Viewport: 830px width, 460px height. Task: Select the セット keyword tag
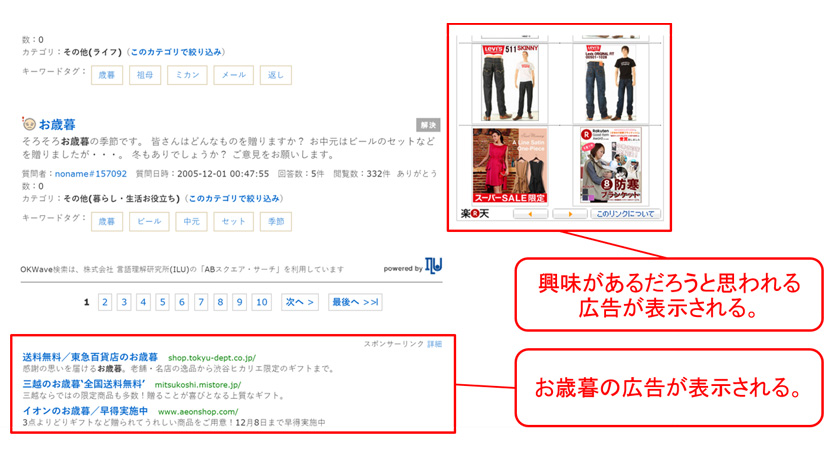233,221
